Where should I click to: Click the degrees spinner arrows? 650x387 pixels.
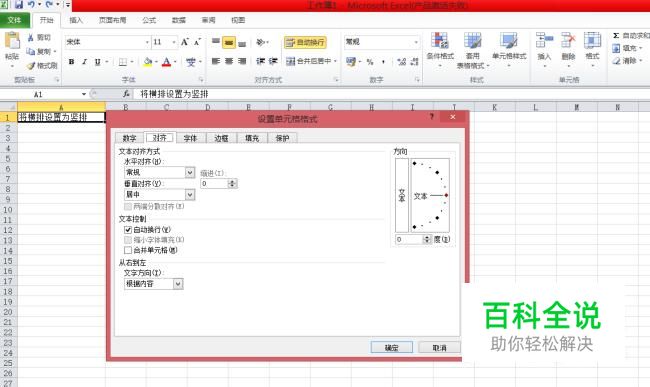coord(427,239)
